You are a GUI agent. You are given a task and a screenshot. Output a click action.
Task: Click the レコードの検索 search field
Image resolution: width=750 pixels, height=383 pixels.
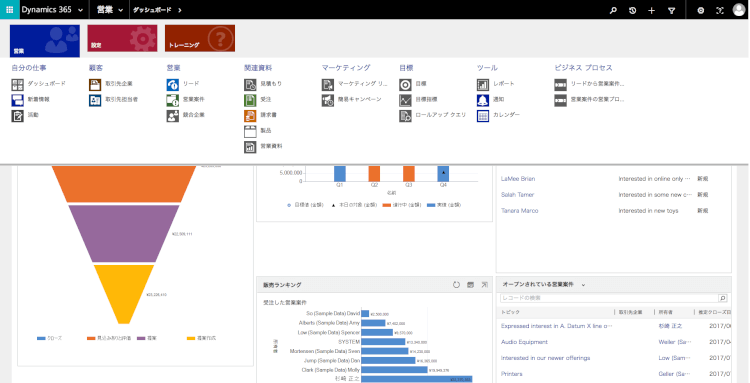(x=609, y=298)
